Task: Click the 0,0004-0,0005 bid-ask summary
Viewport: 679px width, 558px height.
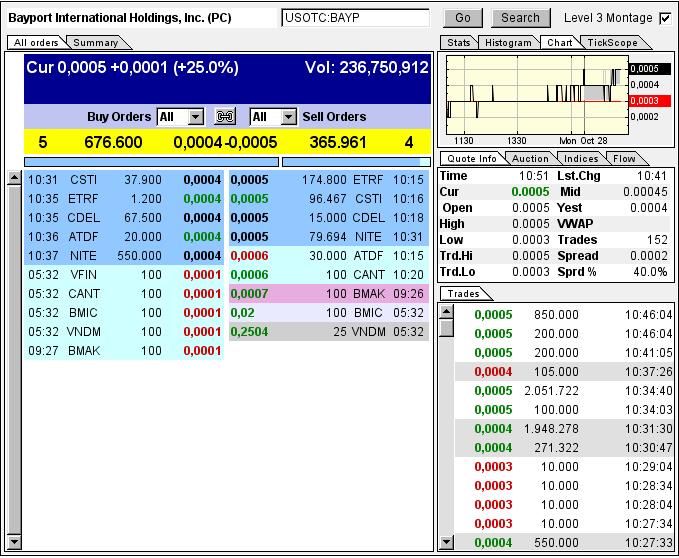Action: click(x=225, y=142)
